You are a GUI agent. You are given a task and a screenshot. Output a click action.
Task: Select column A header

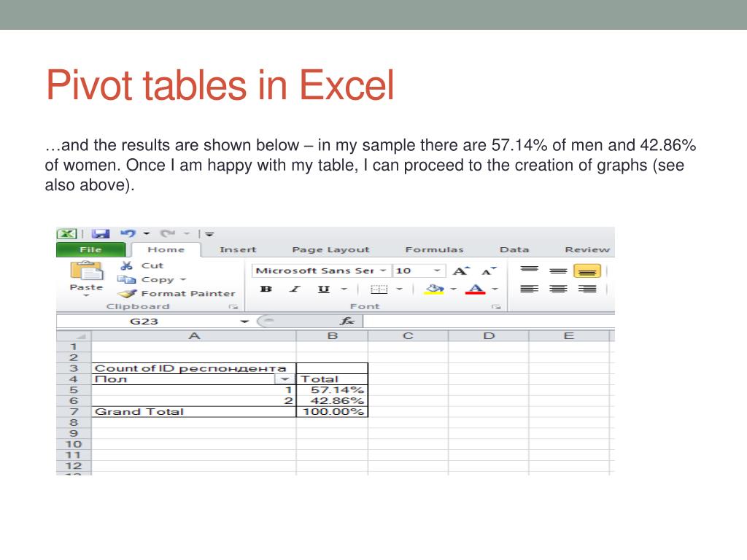click(194, 335)
